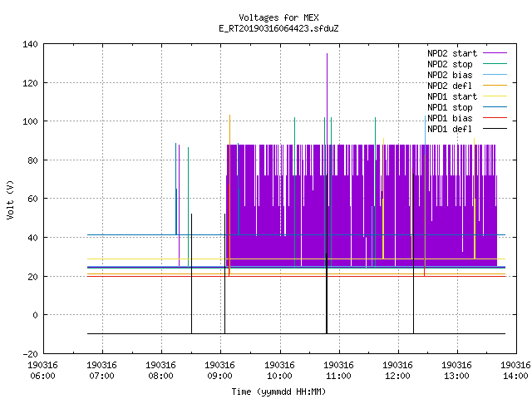Click the purple NPD2 start legend line
The image size is (532, 399).
[495, 53]
